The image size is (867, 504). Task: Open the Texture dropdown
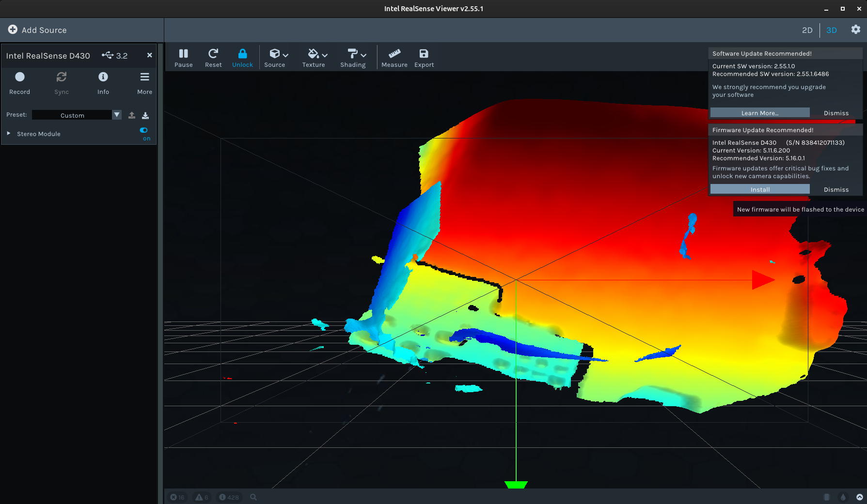(x=317, y=58)
